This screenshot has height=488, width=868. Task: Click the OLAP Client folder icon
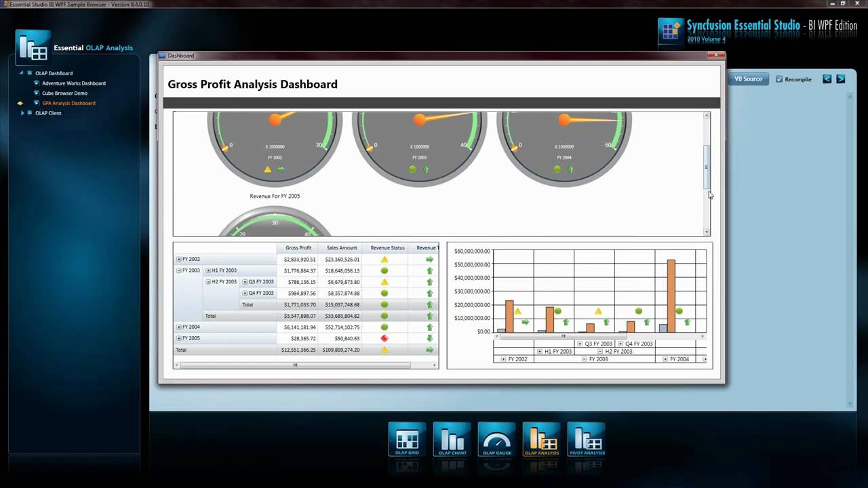pos(30,113)
